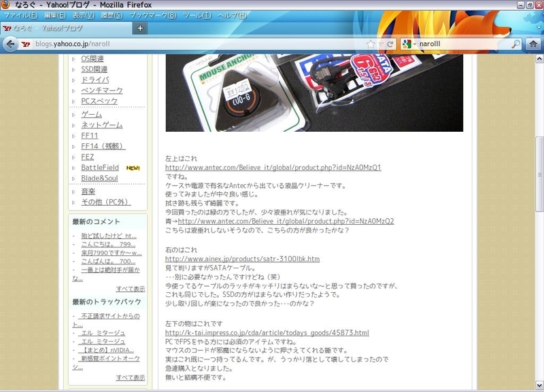The image size is (544, 392).
Task: Open the FF11 category
Action: (90, 135)
